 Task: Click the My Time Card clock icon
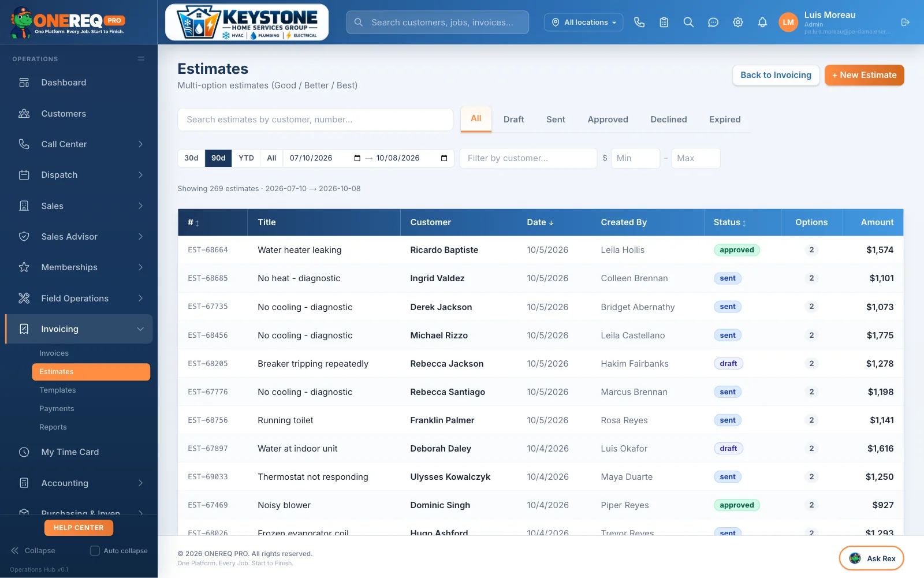(24, 452)
